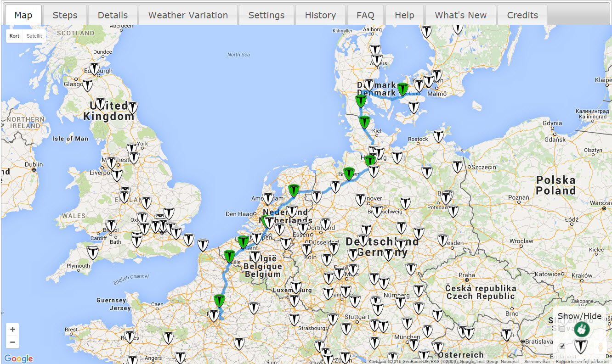The image size is (612, 364).
Task: Switch to the Details tab
Action: point(113,15)
